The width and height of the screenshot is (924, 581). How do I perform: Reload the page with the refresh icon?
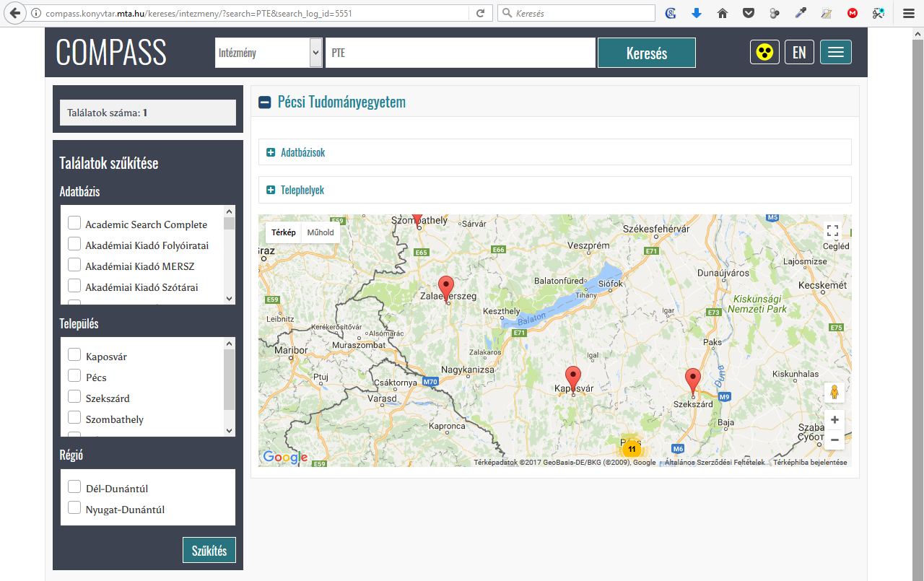(480, 13)
